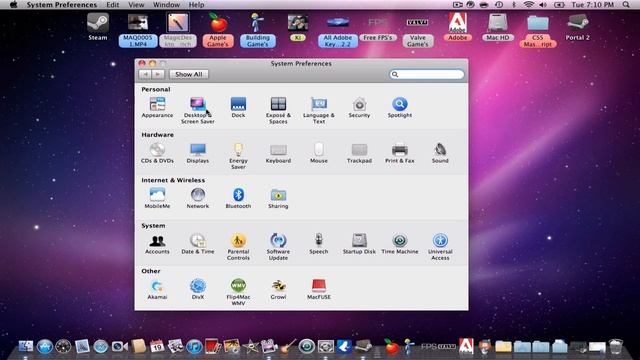This screenshot has height=360, width=640.
Task: Open Print & Fax preferences
Action: [x=400, y=153]
